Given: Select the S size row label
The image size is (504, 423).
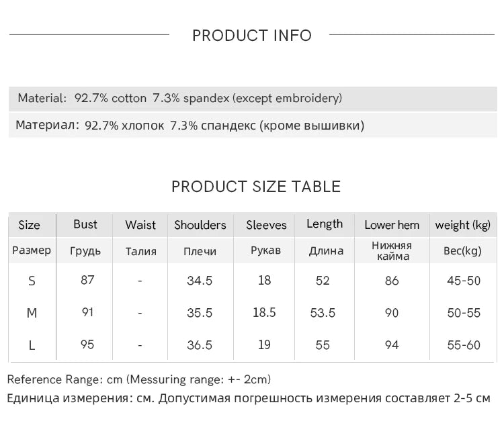Looking at the screenshot, I should [32, 281].
